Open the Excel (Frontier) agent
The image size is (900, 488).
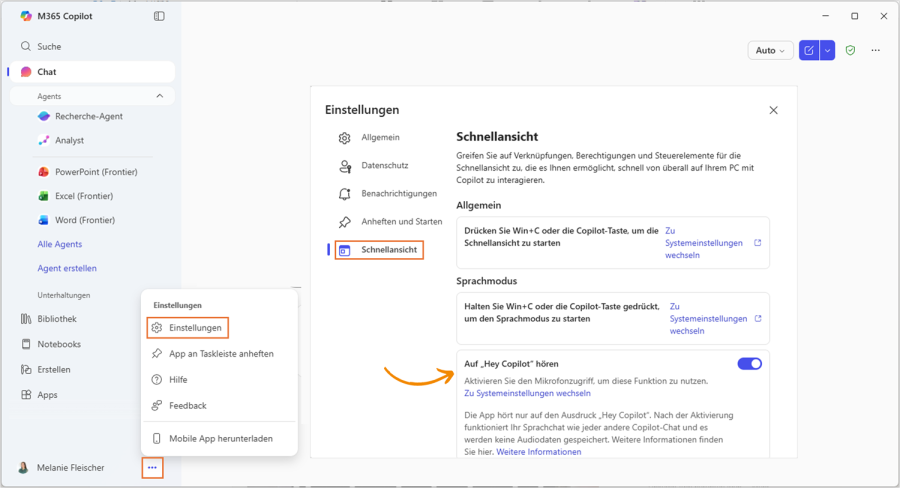[84, 196]
